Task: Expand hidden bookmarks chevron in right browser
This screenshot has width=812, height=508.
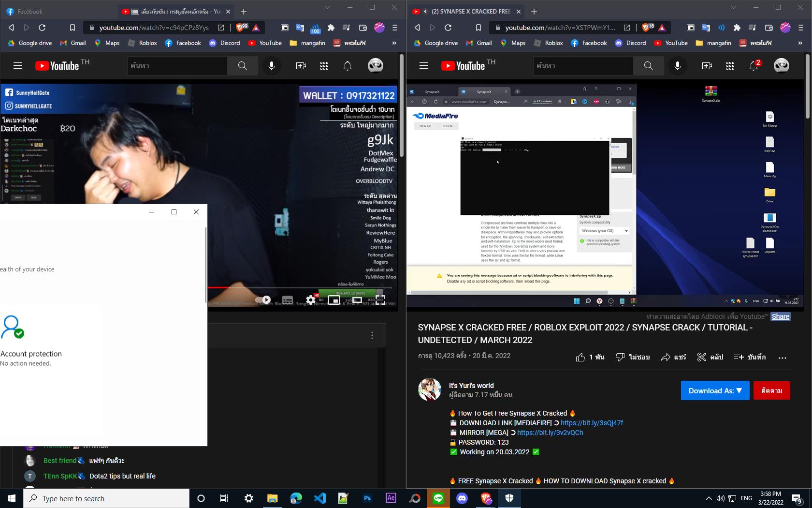Action: point(800,43)
